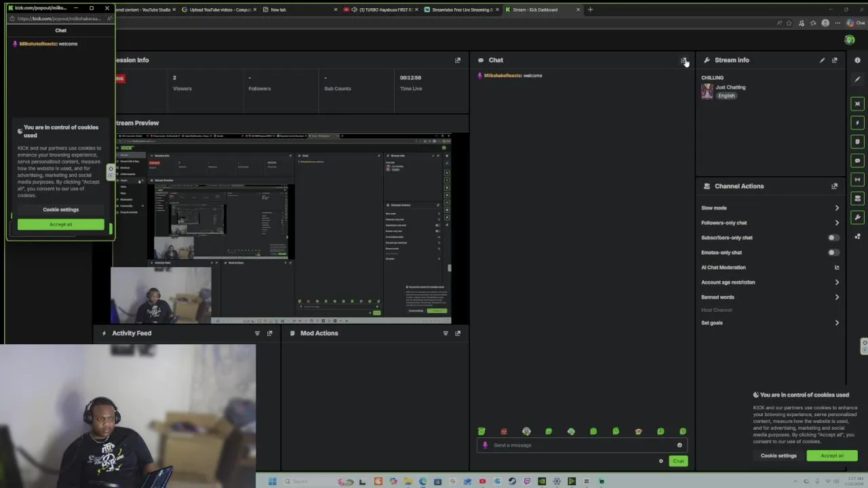
Task: Switch to New tab browser tab
Action: [300, 9]
